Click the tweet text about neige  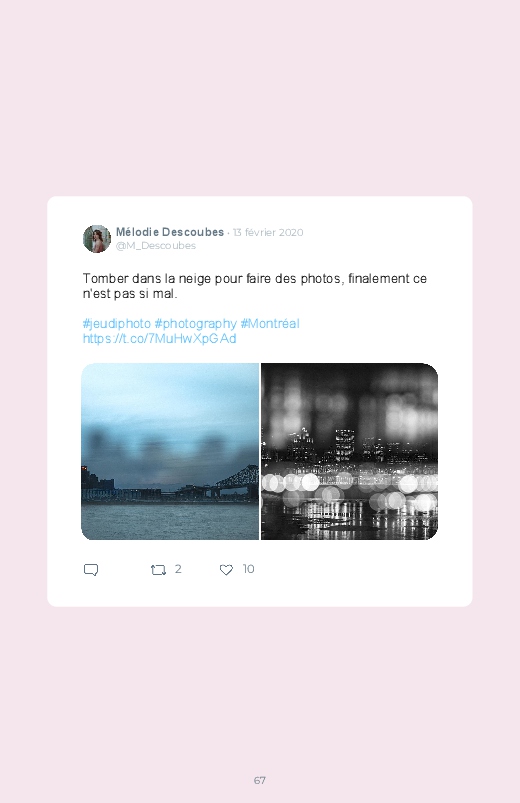coord(255,286)
